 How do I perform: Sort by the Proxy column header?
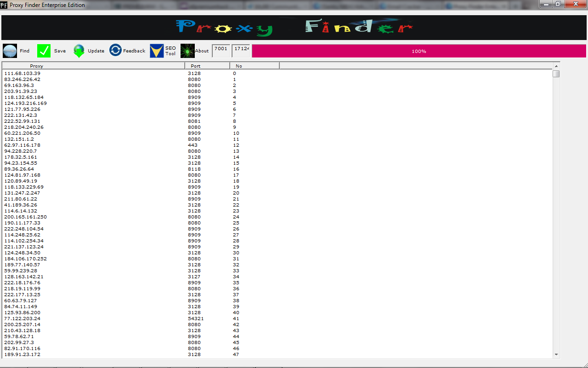[x=93, y=66]
